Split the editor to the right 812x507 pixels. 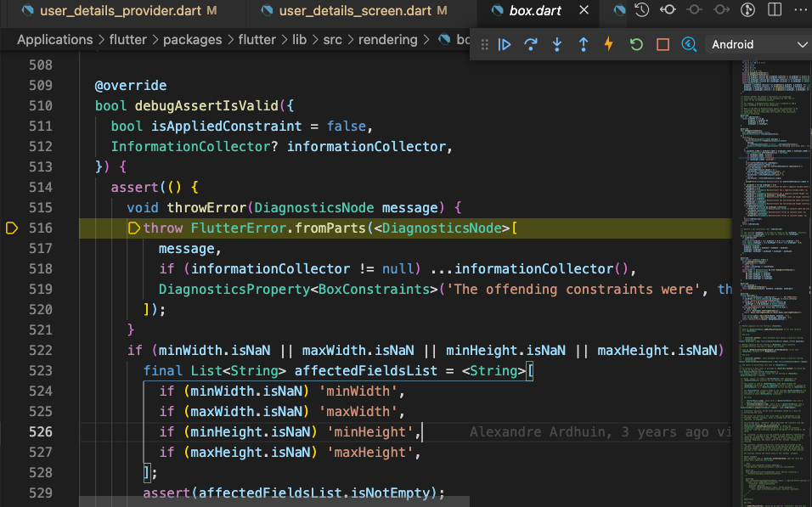(x=775, y=10)
